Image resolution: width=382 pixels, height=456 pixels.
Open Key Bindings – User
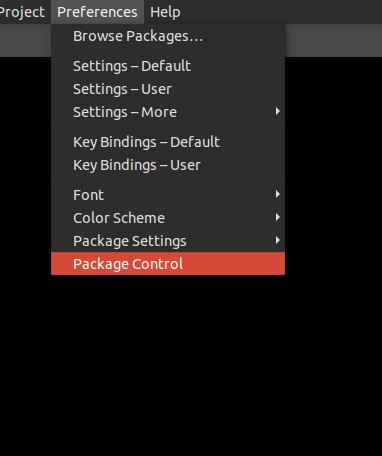[168, 165]
